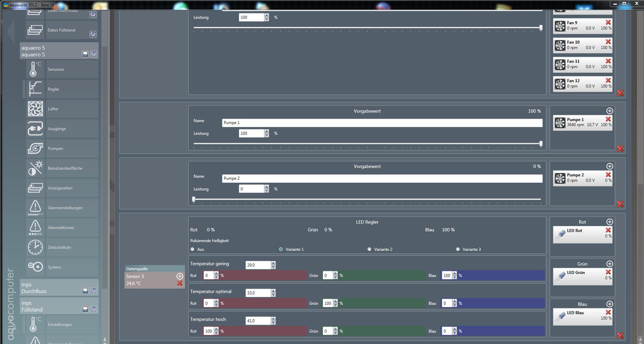Open the Ausgänge section
This screenshot has width=644, height=344.
tap(57, 129)
